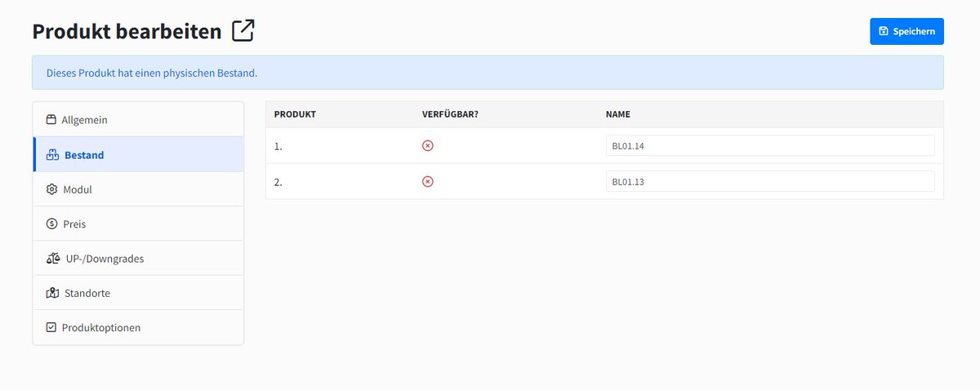Open the Allgemein tab
Image resolution: width=980 pixels, height=390 pixels.
coord(138,120)
